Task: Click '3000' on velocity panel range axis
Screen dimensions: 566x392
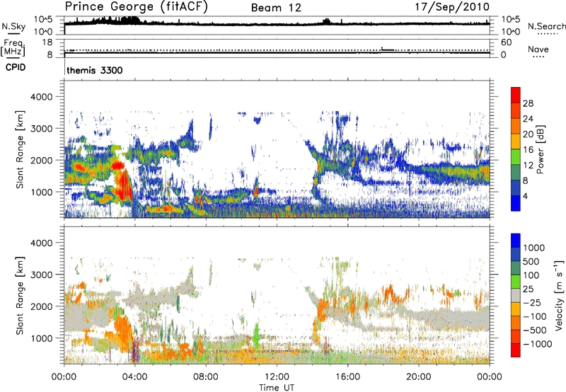Action: pyautogui.click(x=41, y=275)
